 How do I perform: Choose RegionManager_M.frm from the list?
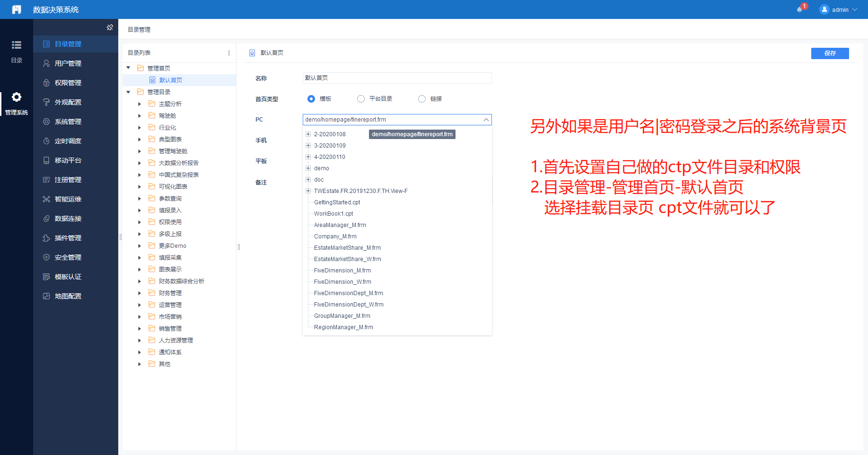[343, 327]
